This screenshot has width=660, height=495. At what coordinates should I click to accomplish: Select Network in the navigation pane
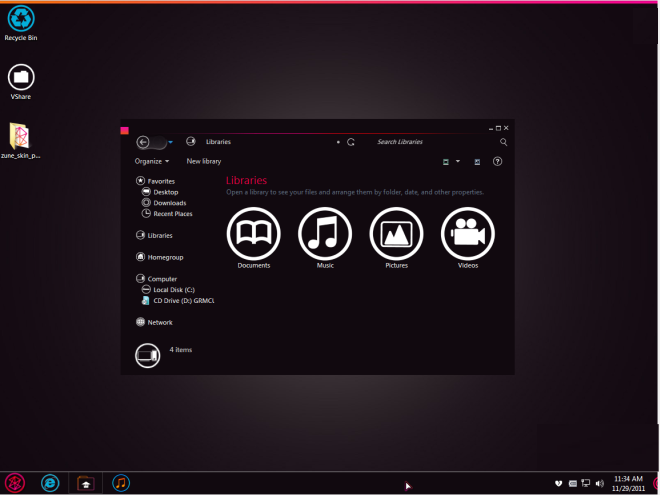[154, 322]
